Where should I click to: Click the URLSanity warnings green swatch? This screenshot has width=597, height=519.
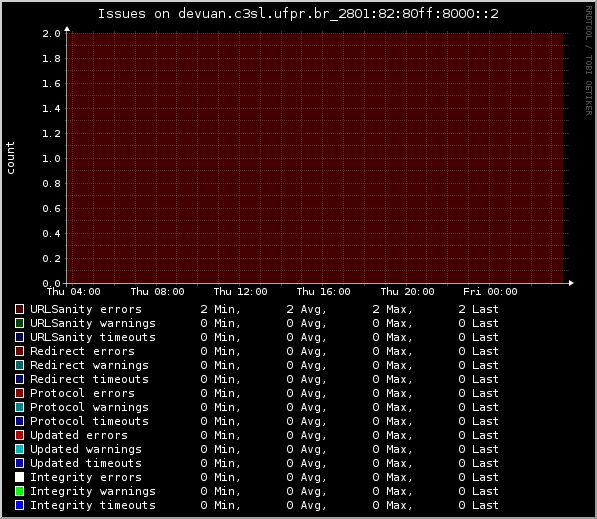(19, 323)
